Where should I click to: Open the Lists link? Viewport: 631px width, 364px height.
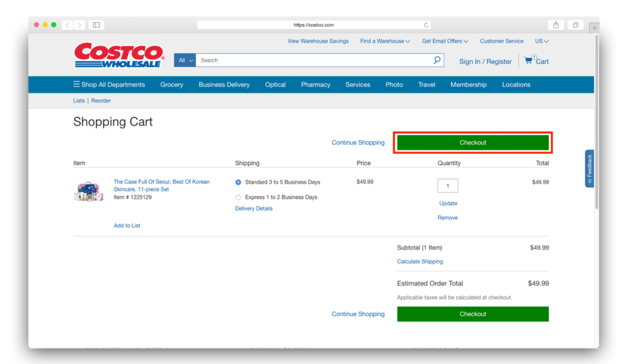79,100
